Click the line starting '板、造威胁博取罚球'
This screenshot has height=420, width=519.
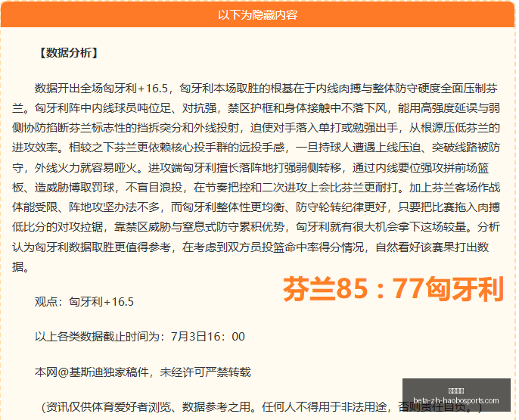(256, 188)
